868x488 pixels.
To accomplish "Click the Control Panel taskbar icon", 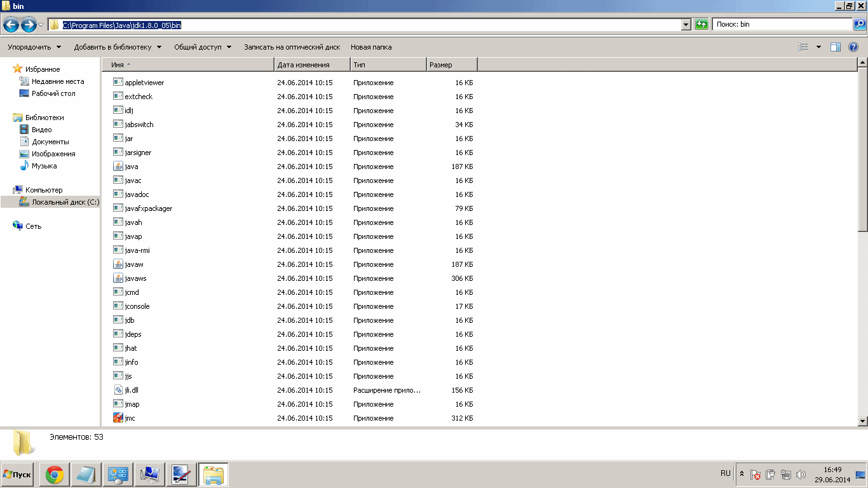I will point(118,475).
